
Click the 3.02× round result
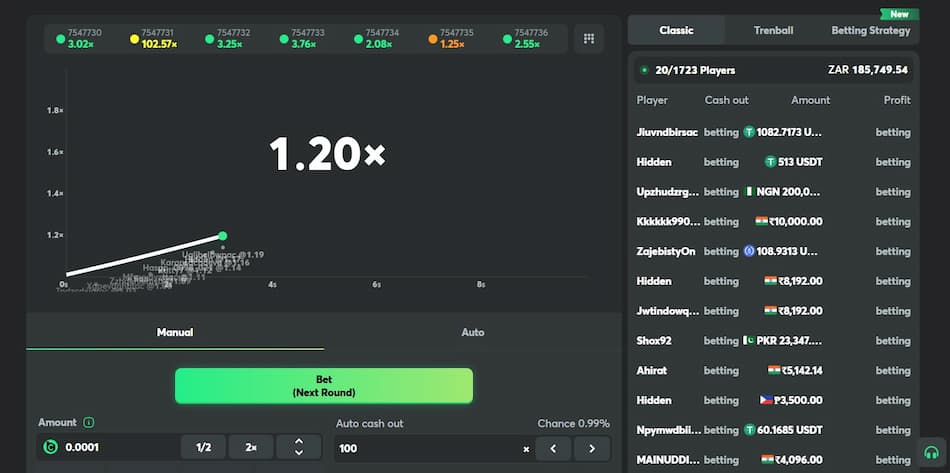[x=81, y=44]
